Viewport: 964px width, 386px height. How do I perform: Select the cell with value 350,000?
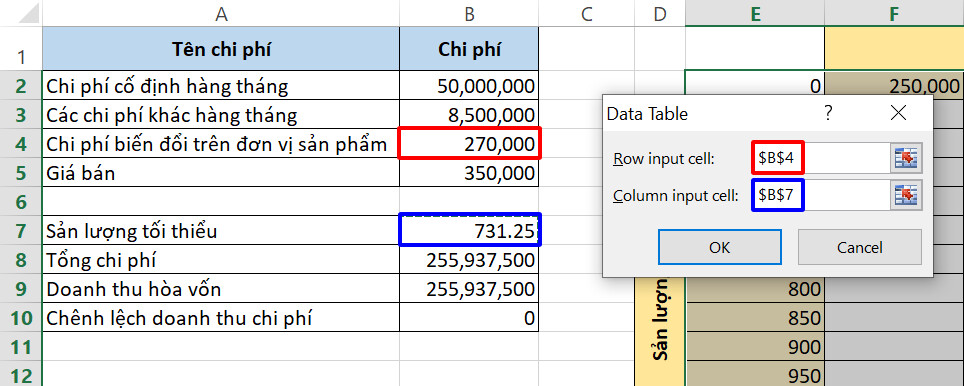[x=469, y=172]
